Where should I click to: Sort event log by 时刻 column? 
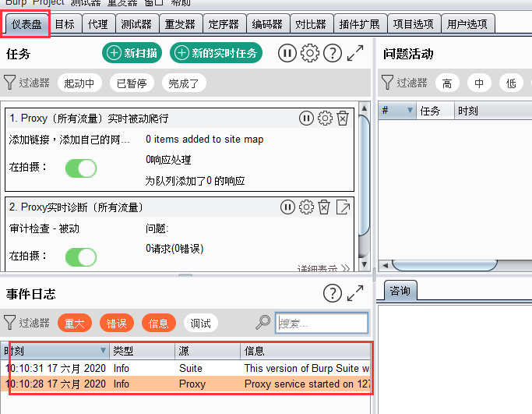pos(55,351)
